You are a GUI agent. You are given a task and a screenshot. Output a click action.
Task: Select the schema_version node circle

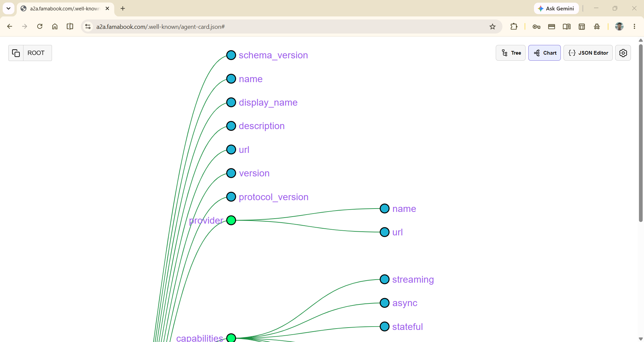coord(231,55)
